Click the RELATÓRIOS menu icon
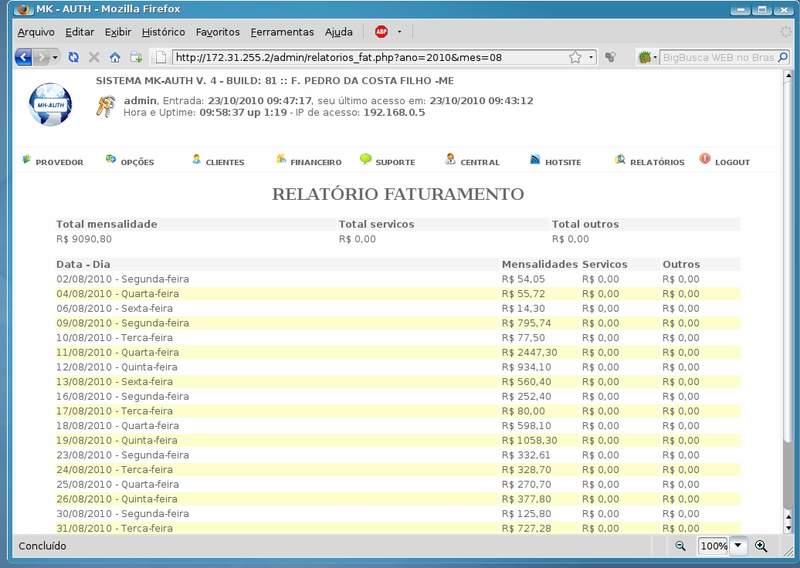This screenshot has height=568, width=800. [620, 159]
